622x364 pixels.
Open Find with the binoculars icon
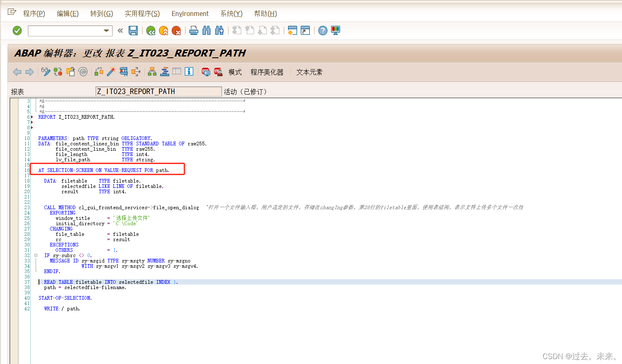pyautogui.click(x=207, y=31)
